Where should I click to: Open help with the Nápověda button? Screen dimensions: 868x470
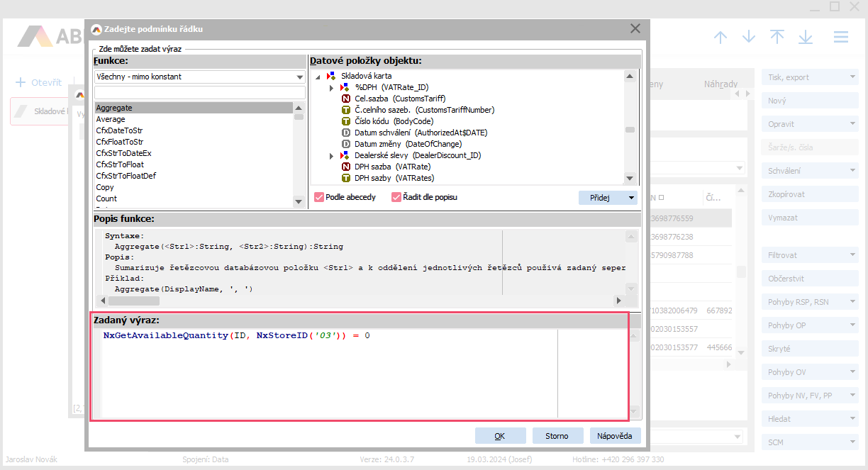pyautogui.click(x=615, y=436)
